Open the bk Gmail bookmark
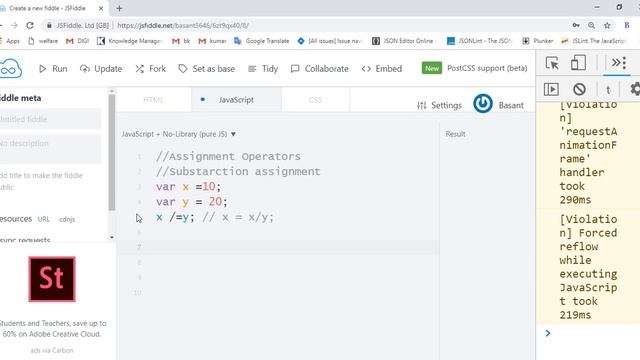Screen dimensions: 640x360 181,41
